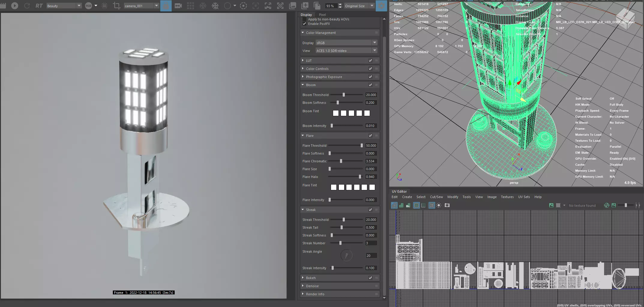Image resolution: width=644 pixels, height=307 pixels.
Task: Open the UV Sets menu
Action: pos(524,197)
